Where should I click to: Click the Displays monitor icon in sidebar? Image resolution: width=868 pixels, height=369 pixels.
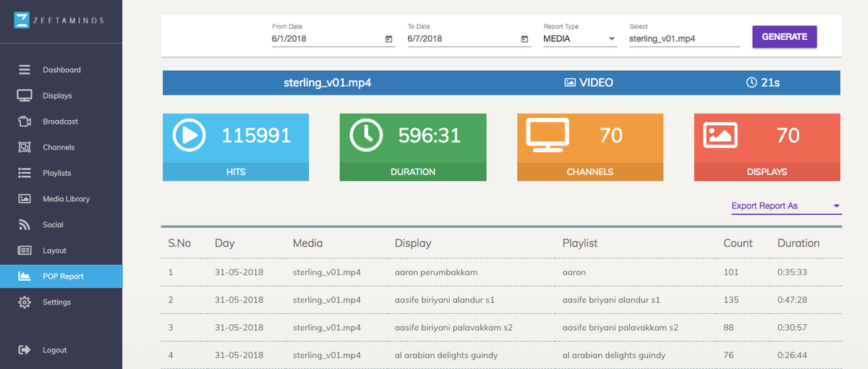coord(25,96)
